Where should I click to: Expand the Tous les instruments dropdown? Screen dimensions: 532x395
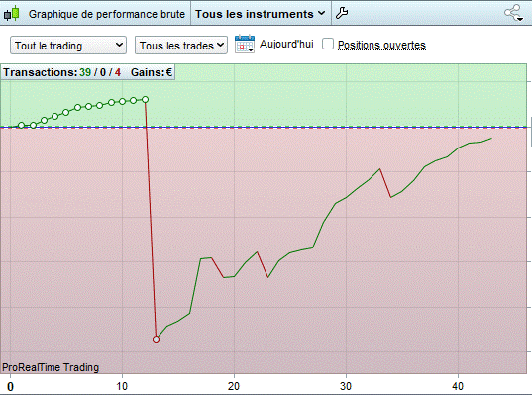(261, 14)
